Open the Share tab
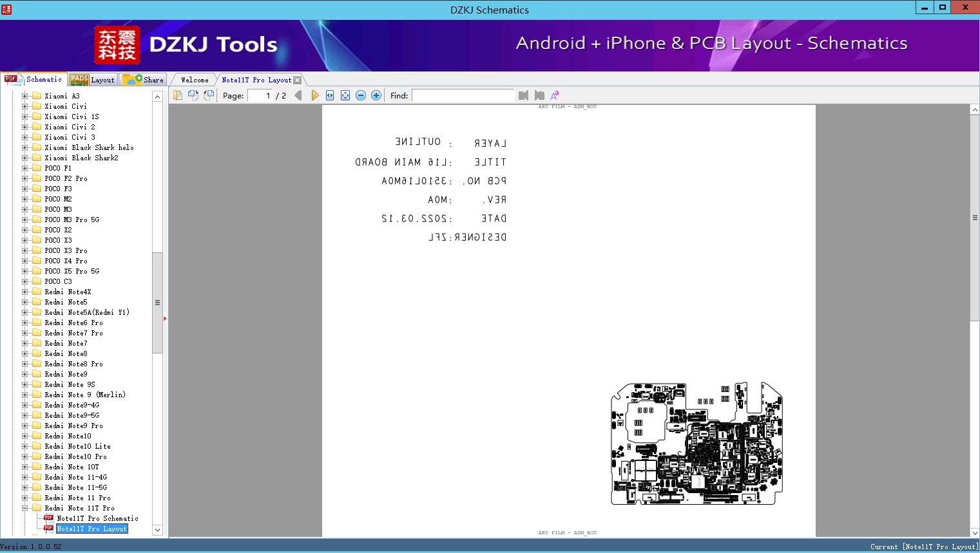This screenshot has height=553, width=980. pos(143,80)
